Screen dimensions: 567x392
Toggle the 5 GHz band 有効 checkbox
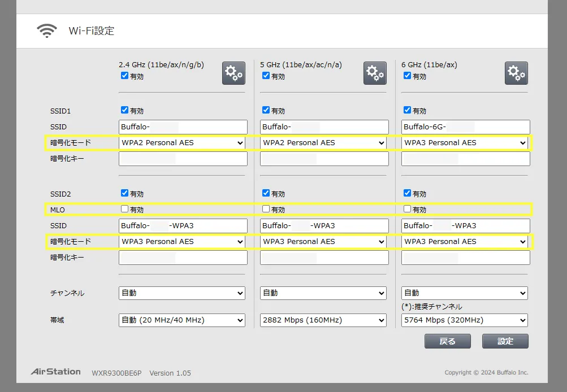tap(266, 76)
